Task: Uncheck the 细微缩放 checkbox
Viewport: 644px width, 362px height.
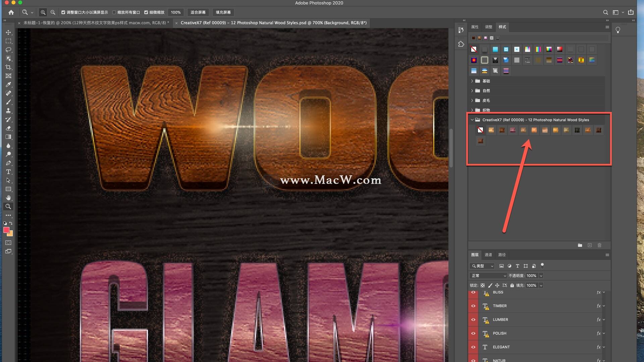Action: click(x=146, y=12)
